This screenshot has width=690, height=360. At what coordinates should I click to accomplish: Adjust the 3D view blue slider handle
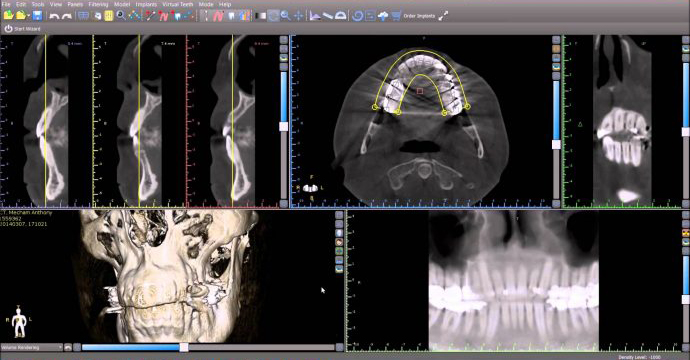(184, 347)
